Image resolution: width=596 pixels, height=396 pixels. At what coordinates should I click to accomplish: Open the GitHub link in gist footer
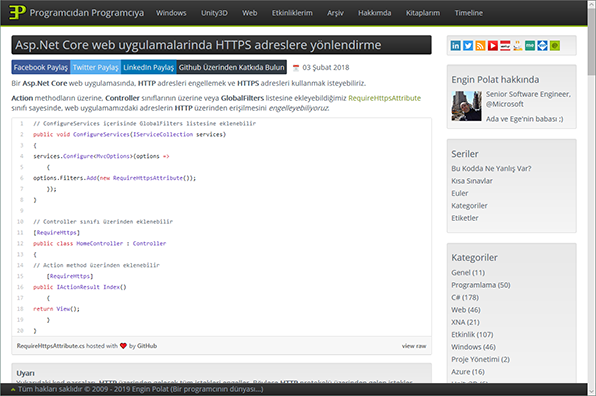[x=147, y=346]
